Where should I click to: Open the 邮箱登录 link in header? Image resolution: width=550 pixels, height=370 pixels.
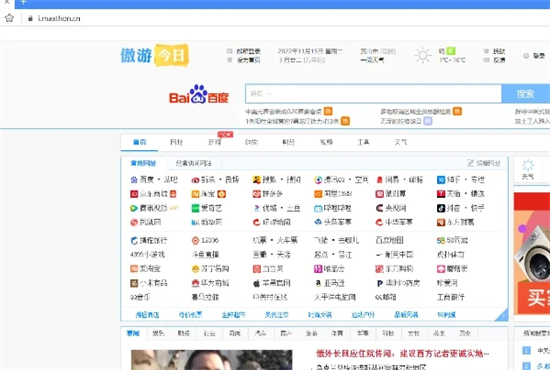tap(248, 51)
